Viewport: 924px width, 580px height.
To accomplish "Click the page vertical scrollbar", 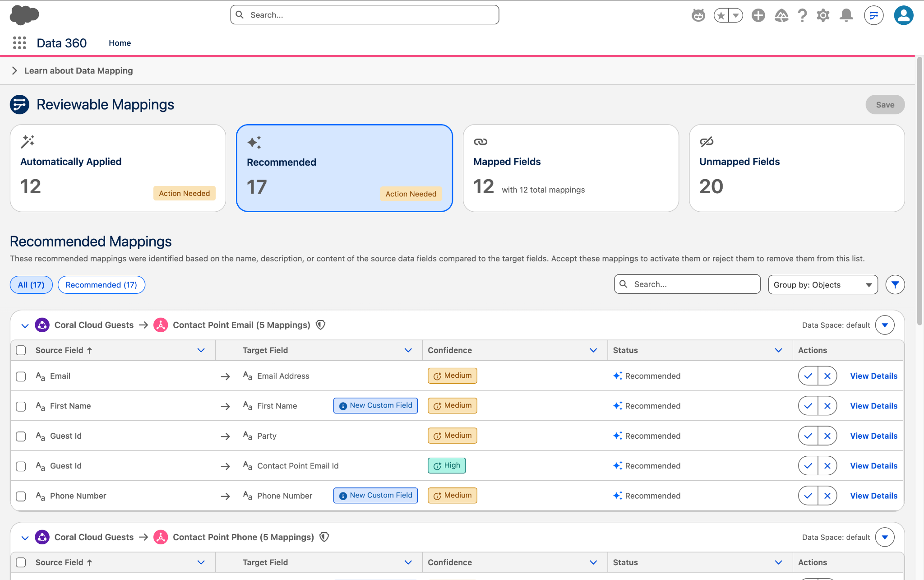I will [919, 191].
